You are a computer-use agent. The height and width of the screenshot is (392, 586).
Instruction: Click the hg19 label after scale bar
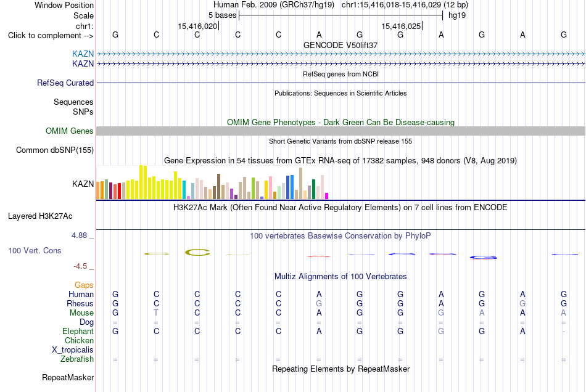(457, 15)
